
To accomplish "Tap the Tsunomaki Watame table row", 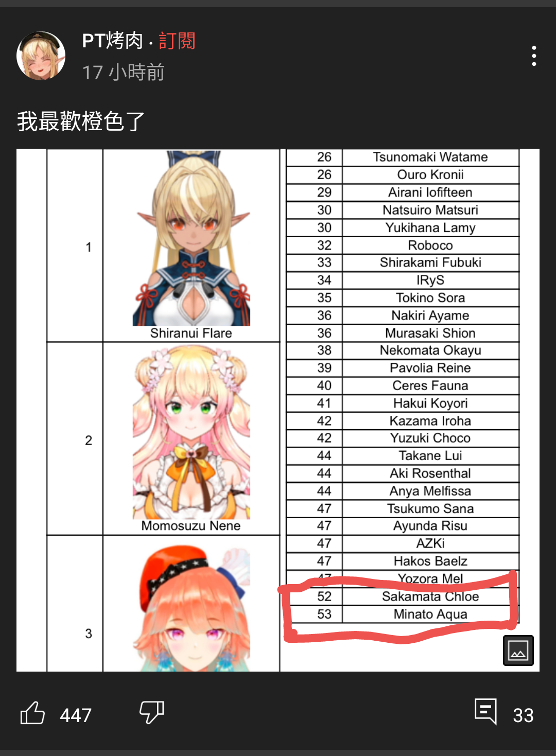I will [403, 157].
